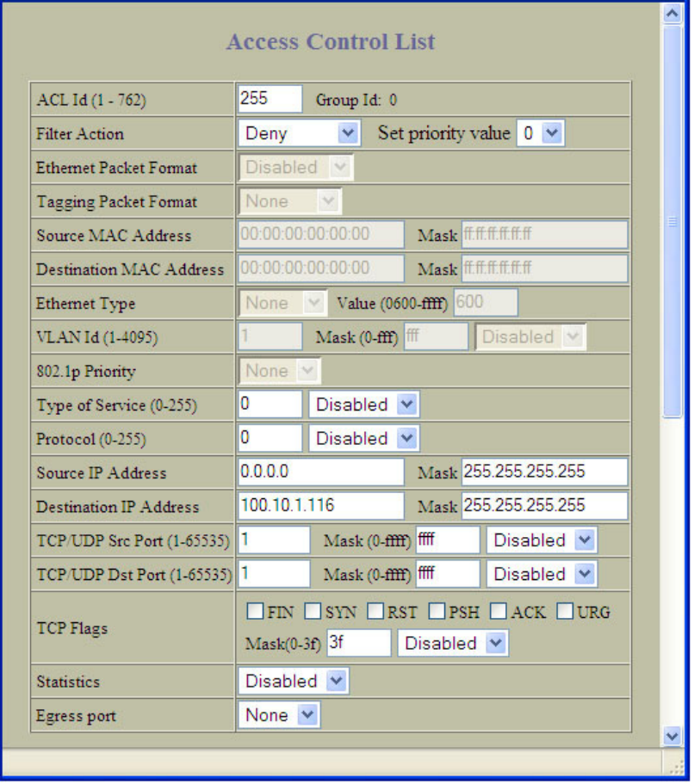The height and width of the screenshot is (784, 694).
Task: Click the window resize grip icon
Action: pyautogui.click(x=676, y=768)
